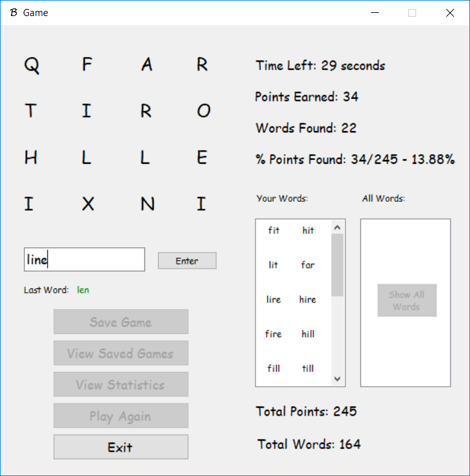Click the word entry text field

pyautogui.click(x=84, y=260)
